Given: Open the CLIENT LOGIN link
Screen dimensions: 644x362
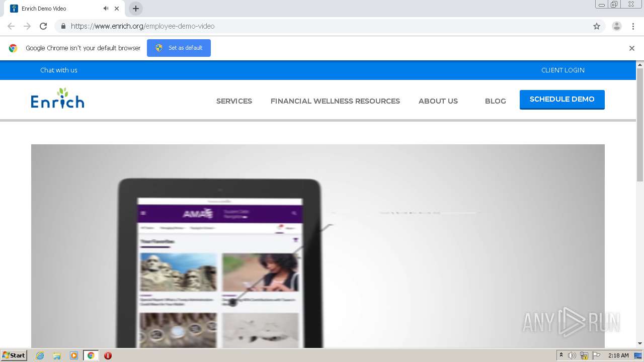Looking at the screenshot, I should (563, 70).
